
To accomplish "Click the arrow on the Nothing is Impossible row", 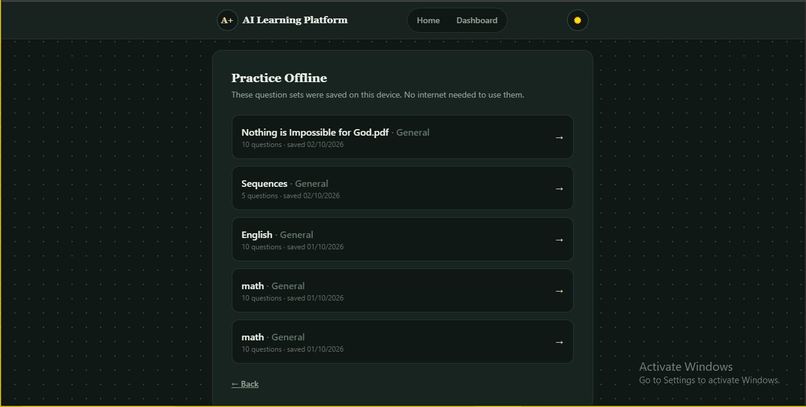I will click(559, 137).
